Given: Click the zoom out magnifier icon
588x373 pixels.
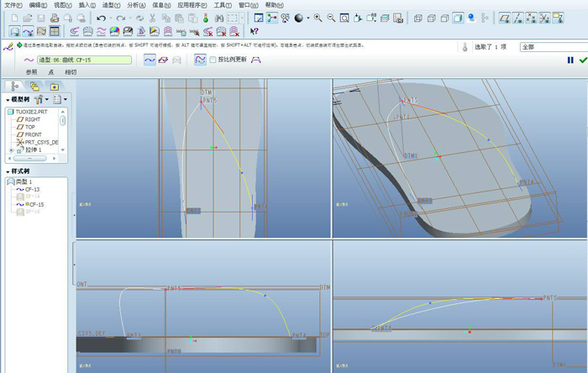Looking at the screenshot, I should [x=330, y=18].
